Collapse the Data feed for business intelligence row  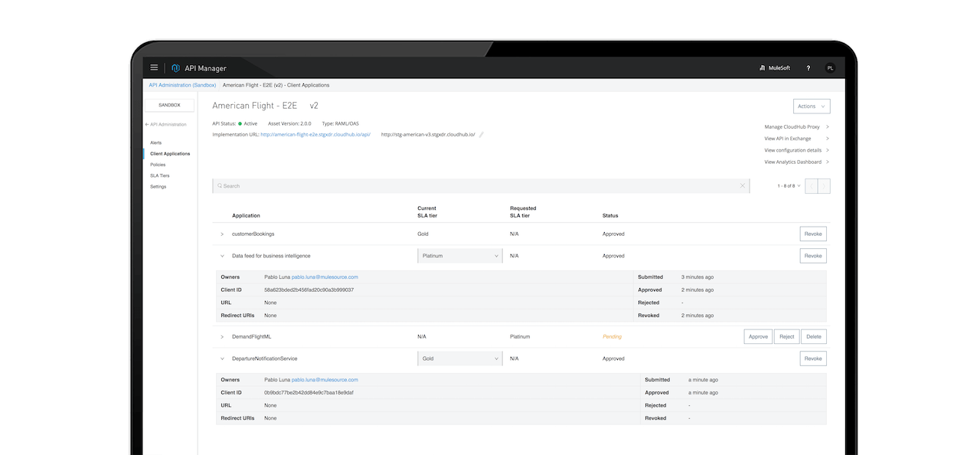coord(222,256)
